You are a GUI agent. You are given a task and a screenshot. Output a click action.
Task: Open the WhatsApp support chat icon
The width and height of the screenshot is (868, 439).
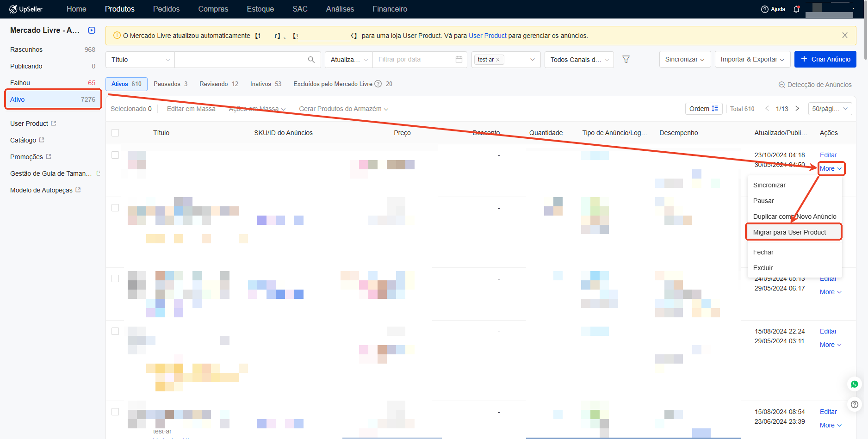point(855,384)
